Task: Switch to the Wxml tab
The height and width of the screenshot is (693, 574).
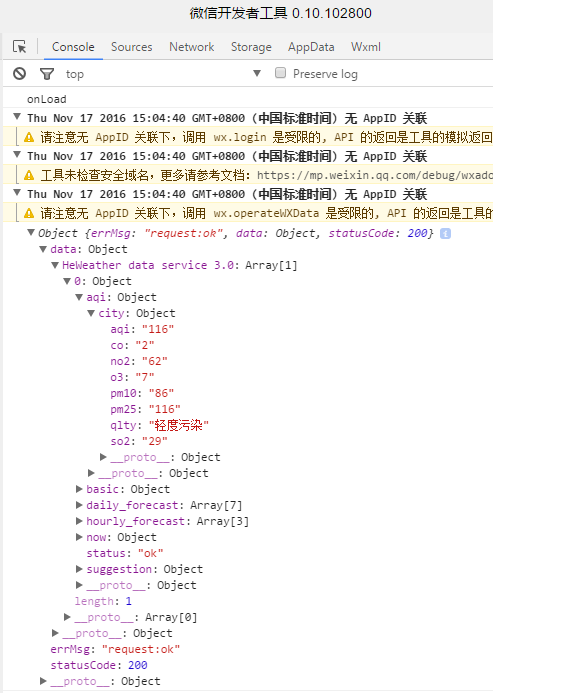Action: click(366, 47)
